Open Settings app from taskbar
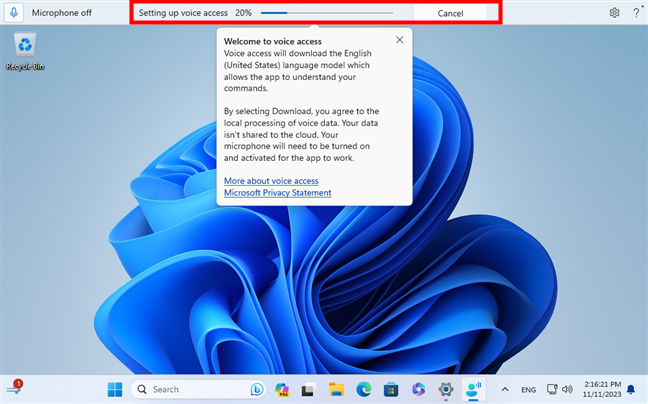648x404 pixels. (x=446, y=389)
